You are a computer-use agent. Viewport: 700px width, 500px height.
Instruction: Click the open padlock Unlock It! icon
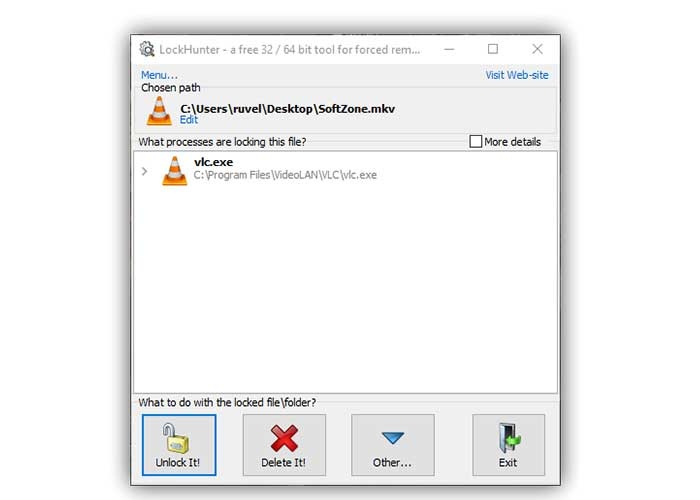(176, 438)
